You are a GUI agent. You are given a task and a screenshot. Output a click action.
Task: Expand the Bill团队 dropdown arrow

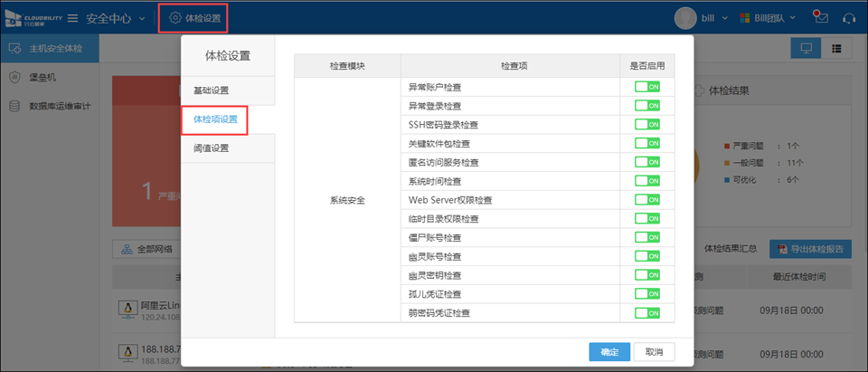793,18
